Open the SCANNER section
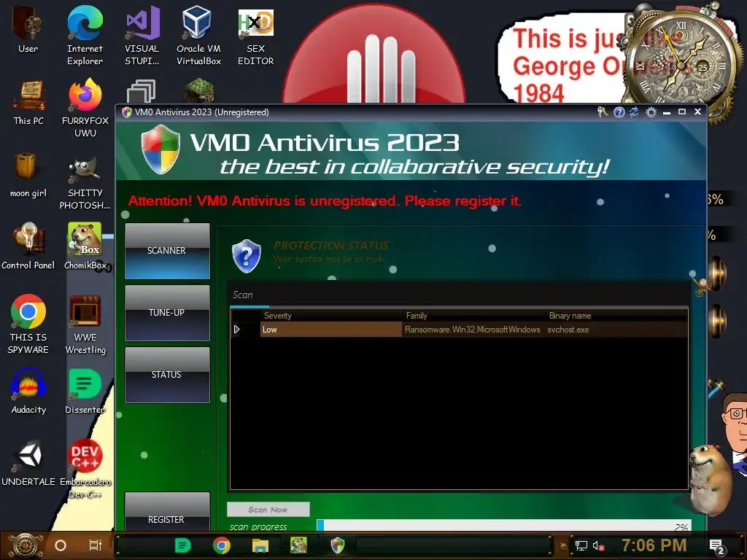 [x=167, y=251]
